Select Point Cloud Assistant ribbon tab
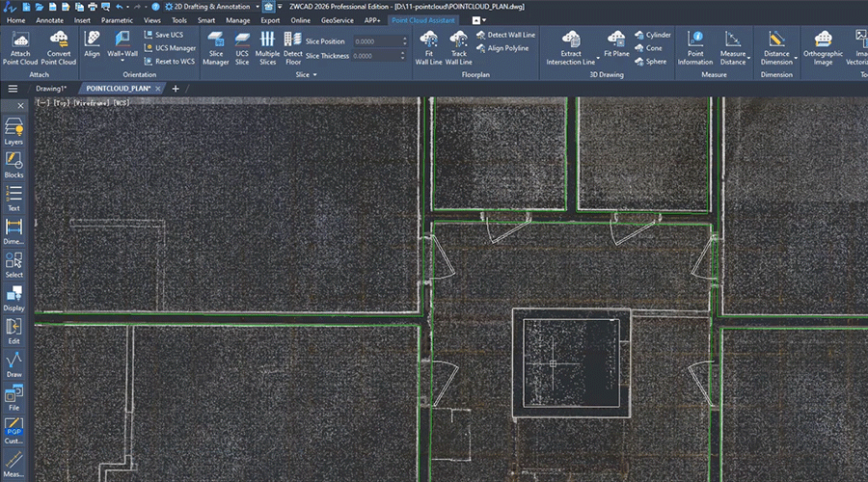The height and width of the screenshot is (482, 868). (423, 20)
